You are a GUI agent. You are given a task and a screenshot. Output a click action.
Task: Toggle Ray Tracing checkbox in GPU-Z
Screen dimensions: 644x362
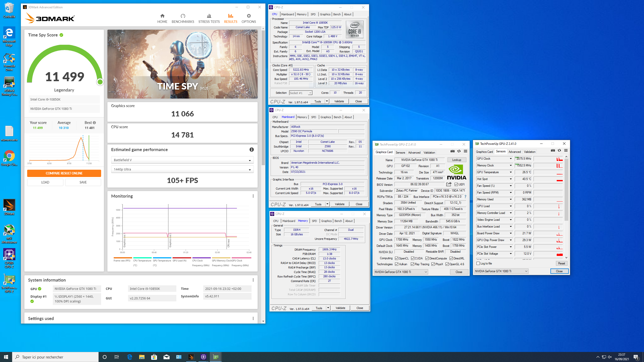click(412, 264)
